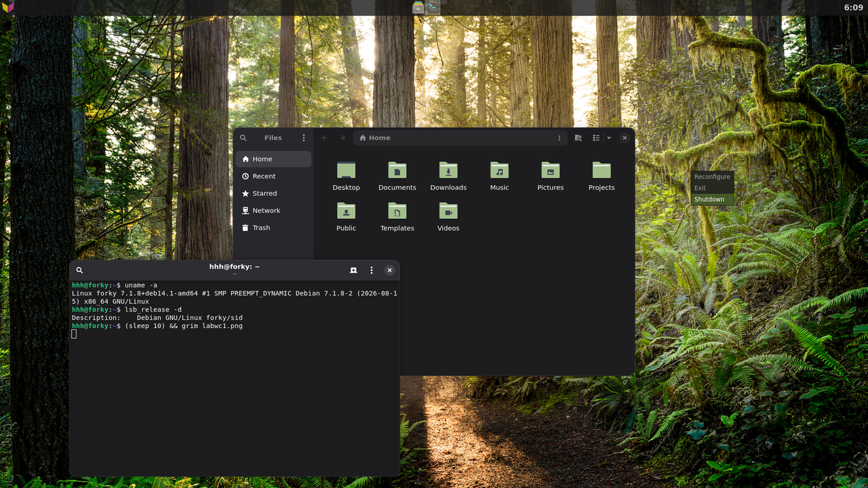868x488 pixels.
Task: Select Network in the Files sidebar
Action: coord(273,211)
